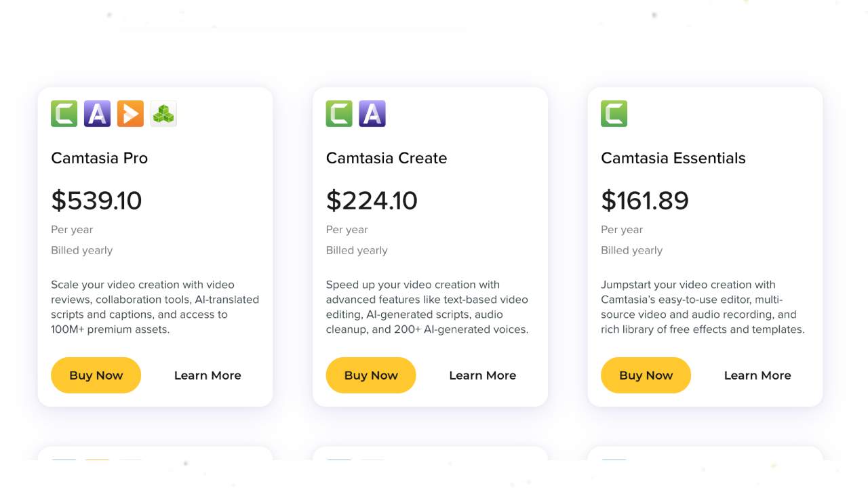This screenshot has height=488, width=868.
Task: Click the $539.10 price
Action: pos(96,201)
